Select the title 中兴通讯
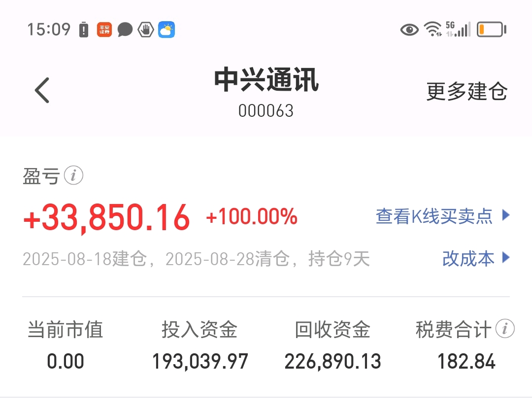Viewport: 532px width, 412px height. (266, 80)
